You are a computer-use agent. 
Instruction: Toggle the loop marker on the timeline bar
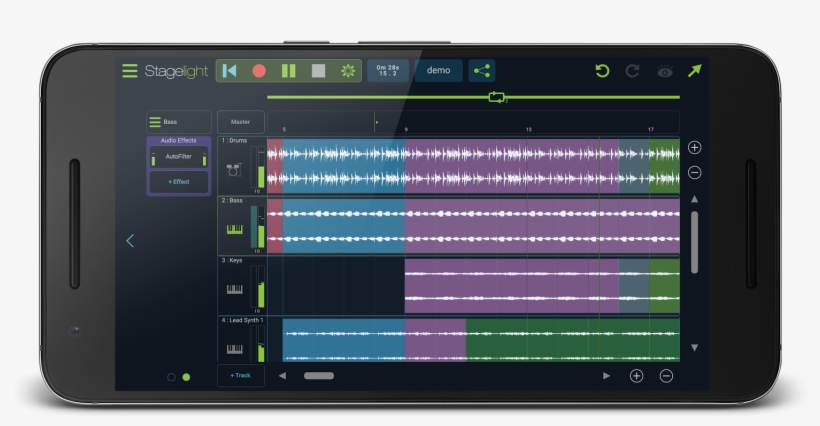click(x=497, y=97)
